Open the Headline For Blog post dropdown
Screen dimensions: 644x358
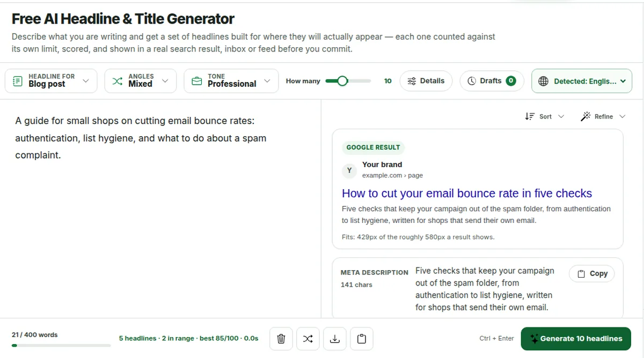pos(51,80)
